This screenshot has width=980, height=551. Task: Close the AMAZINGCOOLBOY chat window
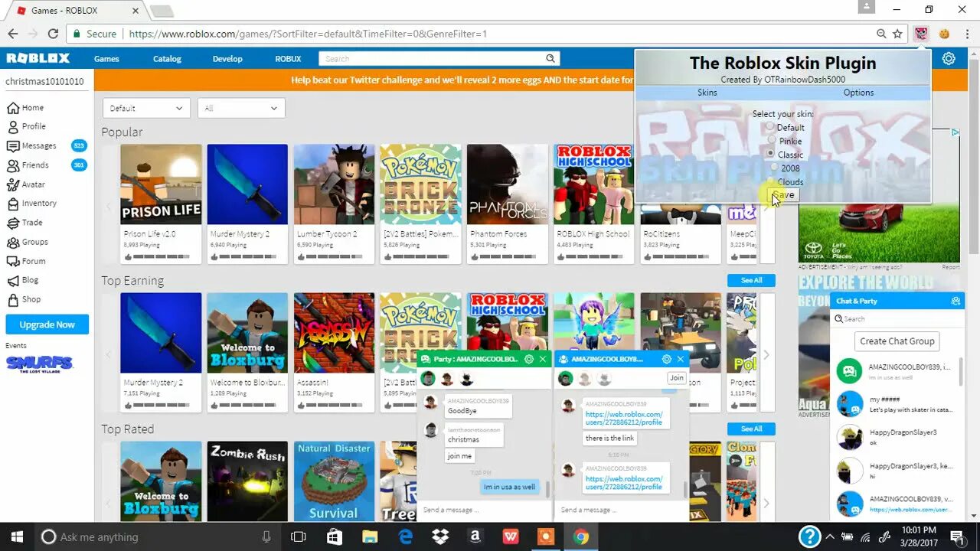[x=680, y=359]
